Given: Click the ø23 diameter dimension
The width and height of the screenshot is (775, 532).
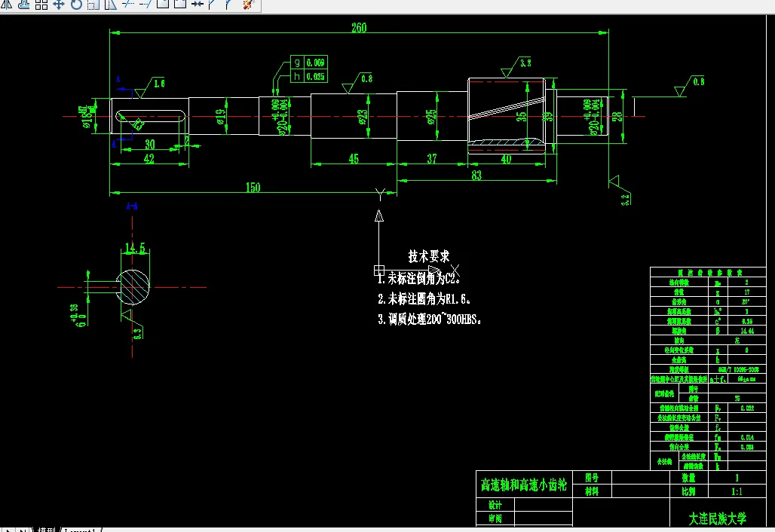Looking at the screenshot, I should [x=363, y=117].
